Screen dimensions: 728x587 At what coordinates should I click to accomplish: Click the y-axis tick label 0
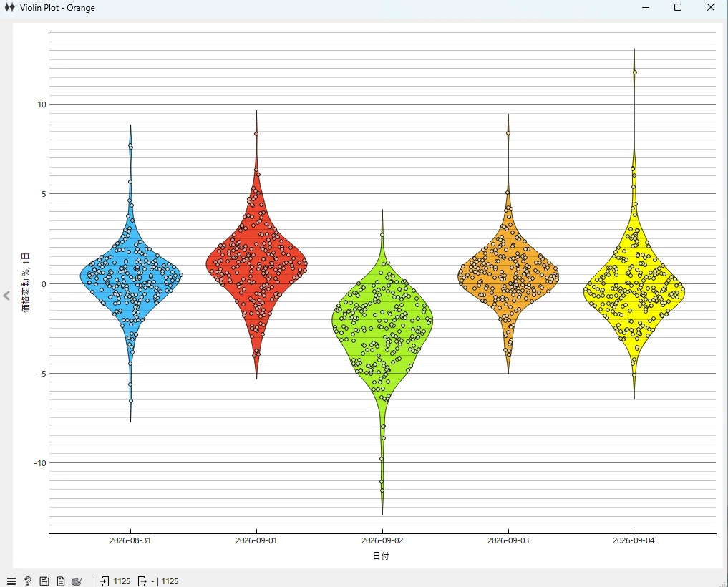44,284
